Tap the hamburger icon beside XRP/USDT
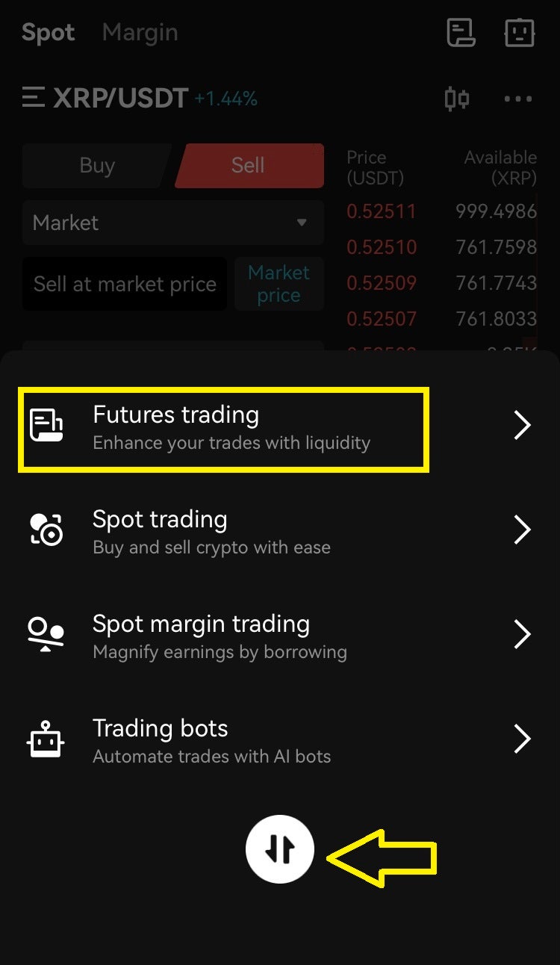The width and height of the screenshot is (560, 965). 34,98
